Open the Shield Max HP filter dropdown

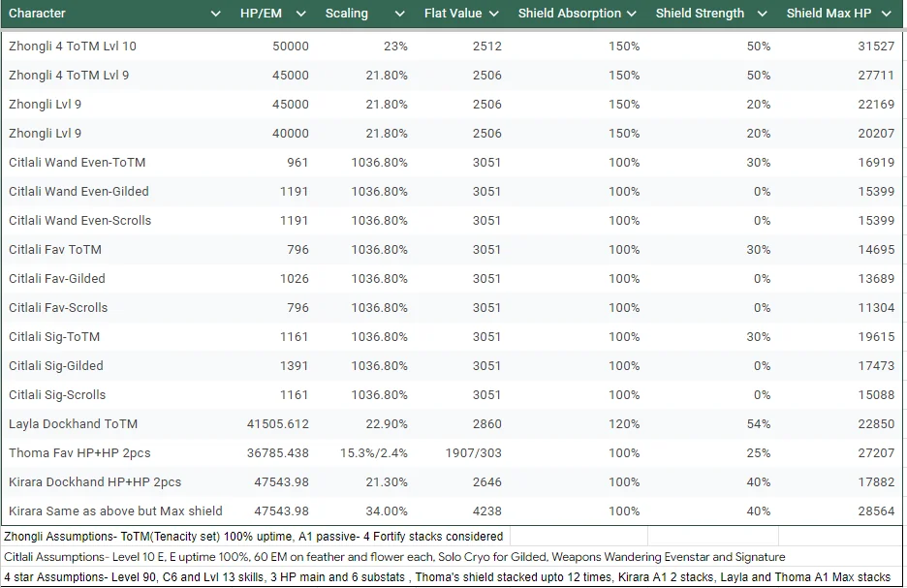point(887,14)
